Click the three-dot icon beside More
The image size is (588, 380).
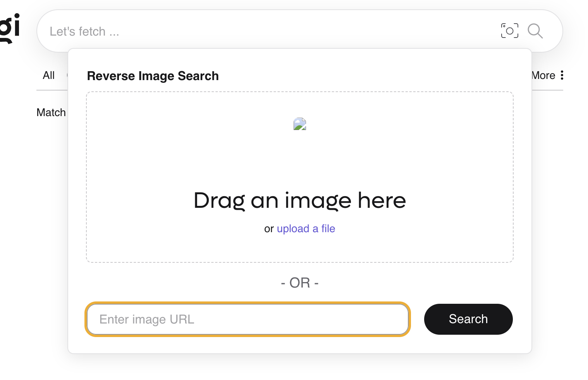pyautogui.click(x=562, y=75)
